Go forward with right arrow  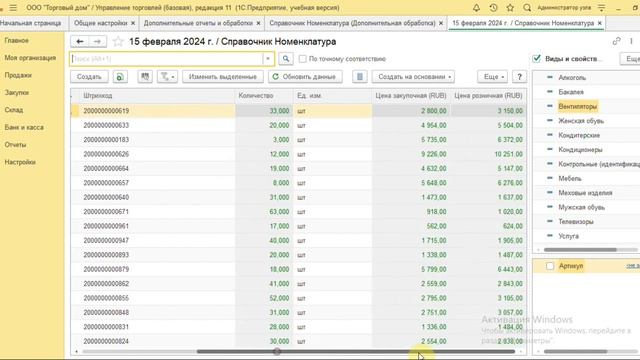[98, 42]
